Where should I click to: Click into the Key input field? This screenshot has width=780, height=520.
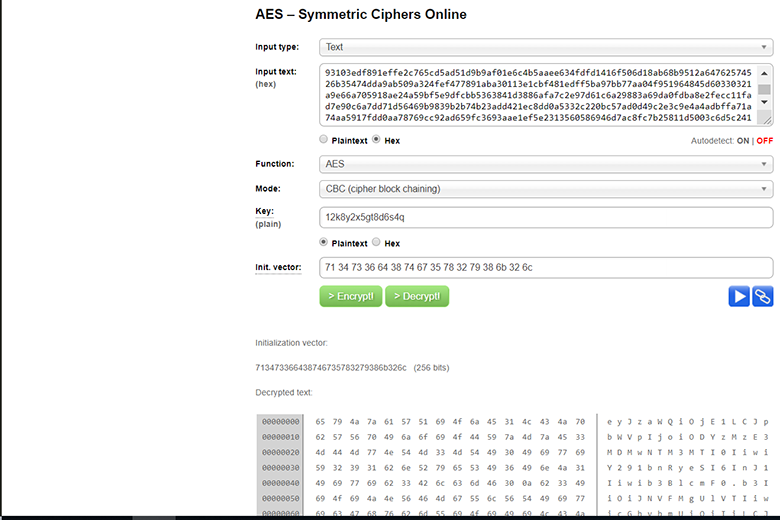pyautogui.click(x=546, y=217)
